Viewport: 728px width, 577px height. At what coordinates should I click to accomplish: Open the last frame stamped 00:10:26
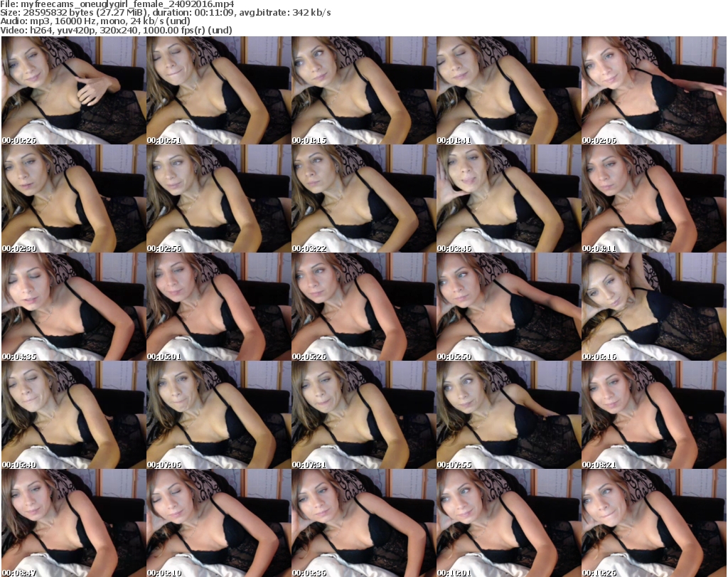tap(654, 523)
